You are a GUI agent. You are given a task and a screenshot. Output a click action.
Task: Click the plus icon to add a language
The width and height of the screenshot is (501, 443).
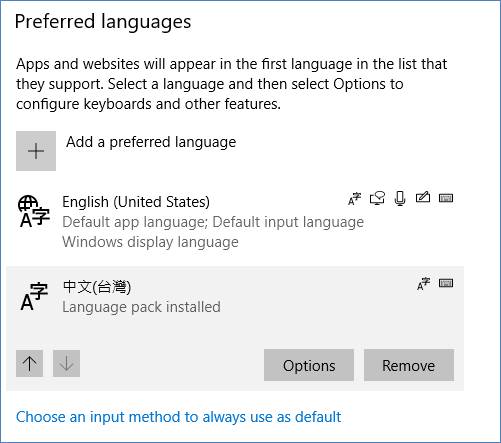(36, 151)
